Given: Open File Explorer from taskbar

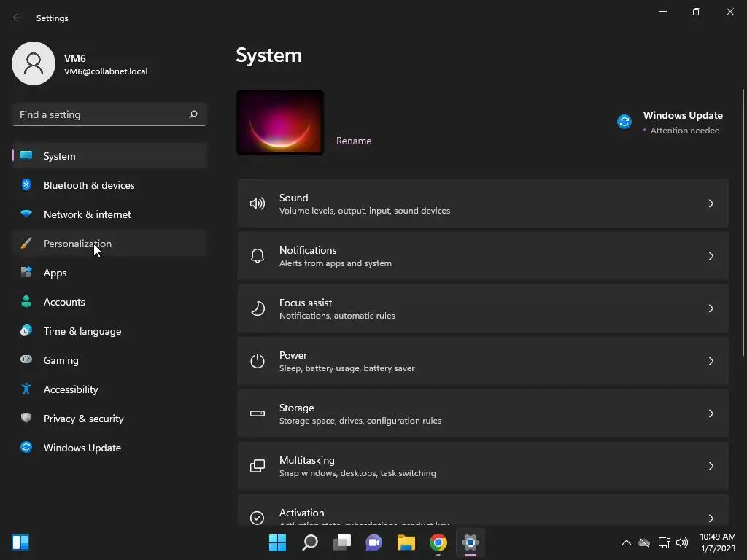Looking at the screenshot, I should [x=406, y=542].
